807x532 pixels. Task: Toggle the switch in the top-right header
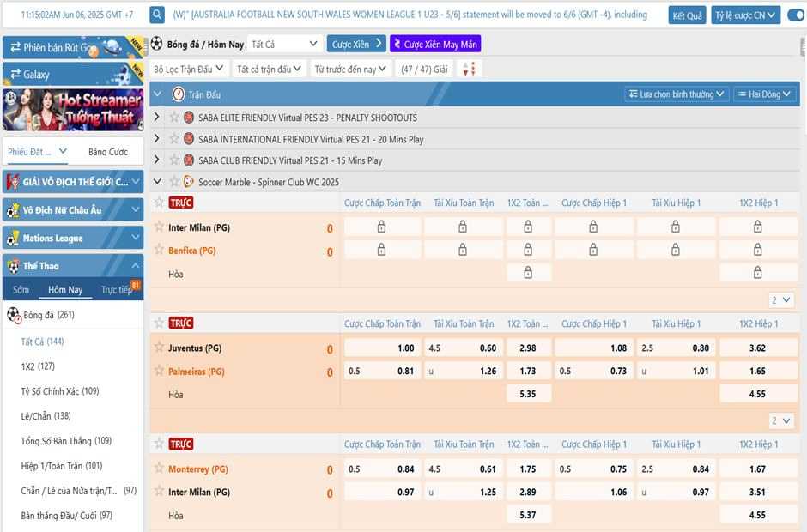click(x=796, y=15)
